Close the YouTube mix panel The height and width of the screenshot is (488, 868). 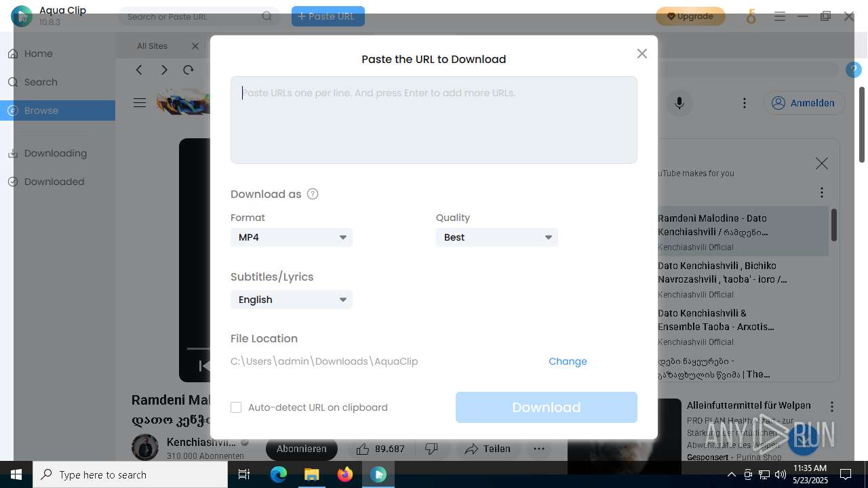click(822, 163)
